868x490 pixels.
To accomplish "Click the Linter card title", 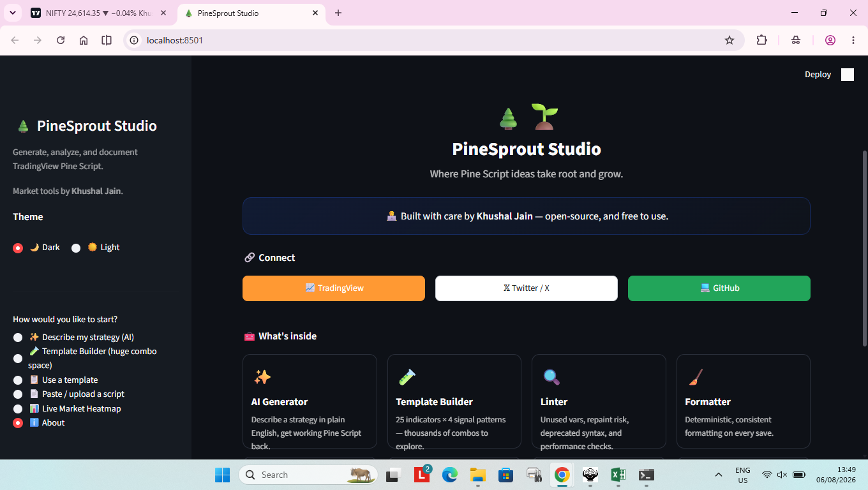I will (554, 402).
